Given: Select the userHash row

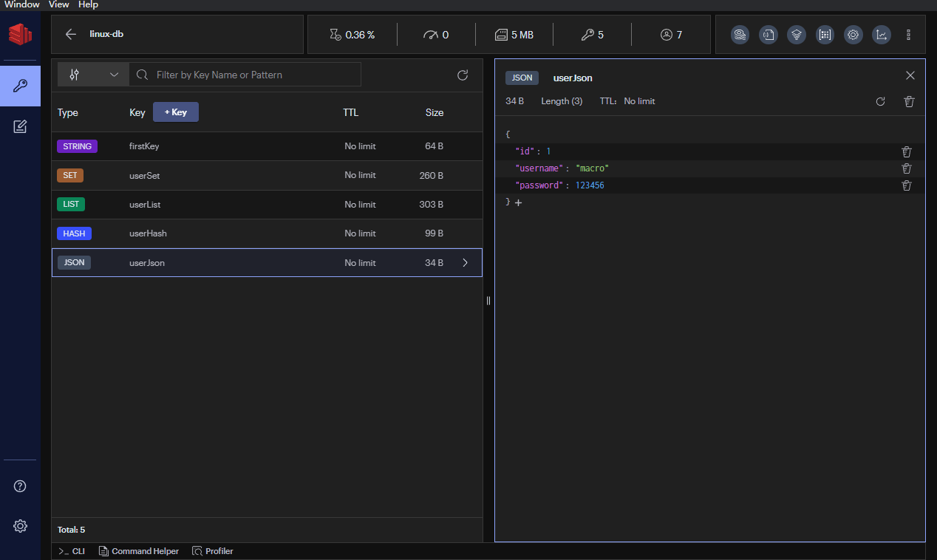Looking at the screenshot, I should pos(267,233).
